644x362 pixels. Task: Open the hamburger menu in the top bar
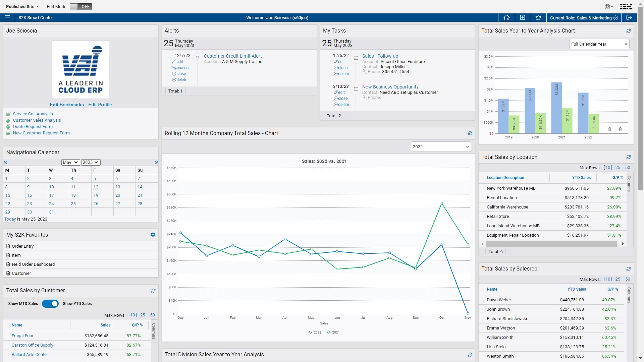(x=8, y=17)
